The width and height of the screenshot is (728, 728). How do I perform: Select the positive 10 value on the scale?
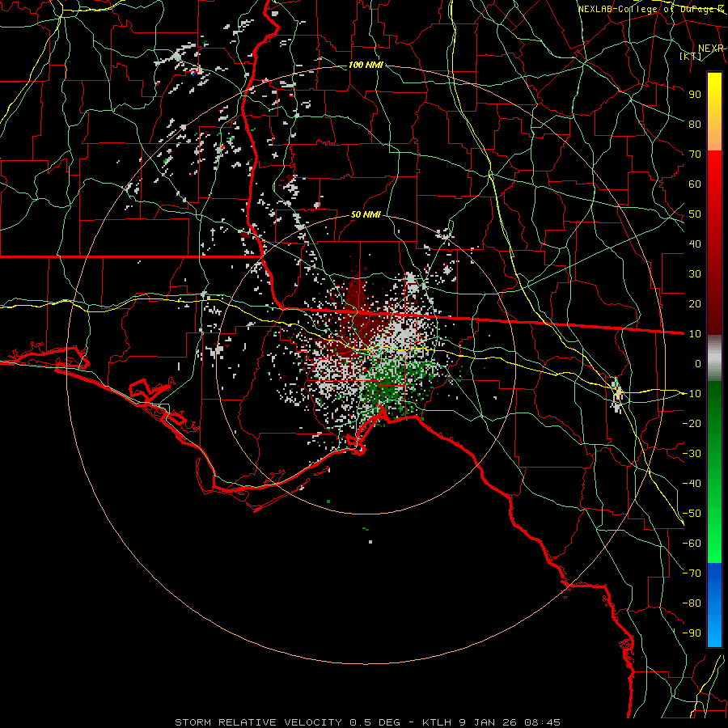[695, 334]
